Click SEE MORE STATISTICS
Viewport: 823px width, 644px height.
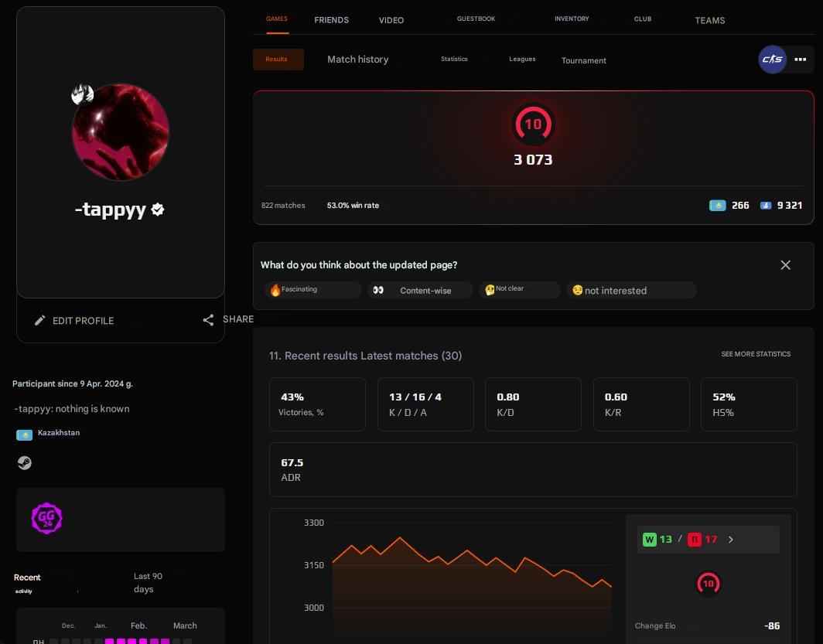click(756, 353)
